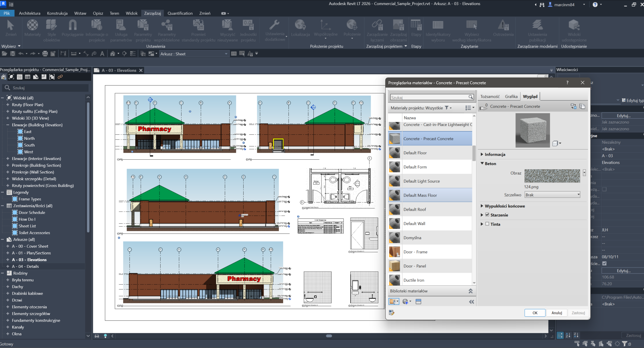Click the Save disk icon in quick access toolbar
Screen dimensions: 644x348
(x=12, y=54)
